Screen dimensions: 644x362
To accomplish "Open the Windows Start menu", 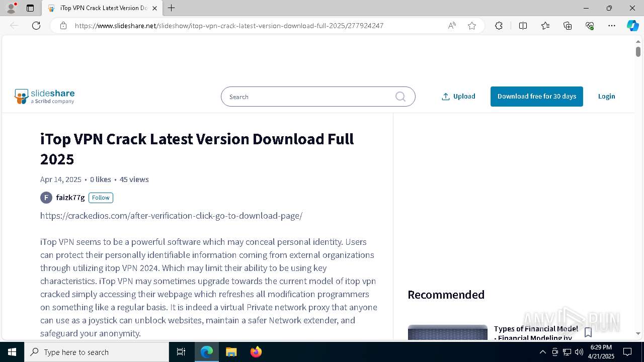I will pos(12,352).
